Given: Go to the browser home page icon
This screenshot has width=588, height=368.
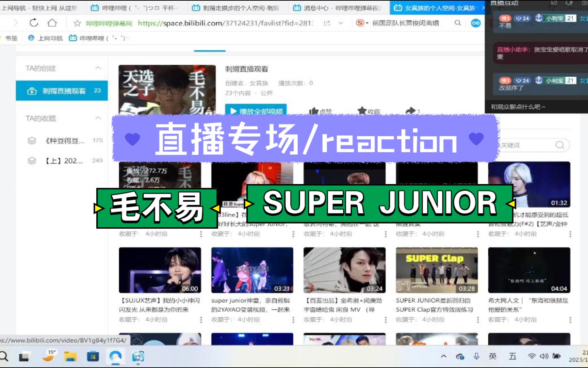Looking at the screenshot, I should 52,23.
